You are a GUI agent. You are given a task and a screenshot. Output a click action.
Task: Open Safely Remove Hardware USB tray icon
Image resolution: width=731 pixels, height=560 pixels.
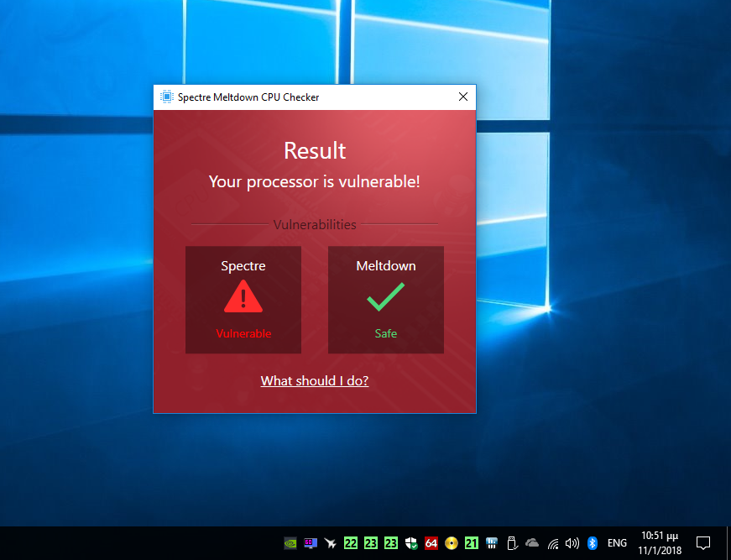pyautogui.click(x=512, y=543)
